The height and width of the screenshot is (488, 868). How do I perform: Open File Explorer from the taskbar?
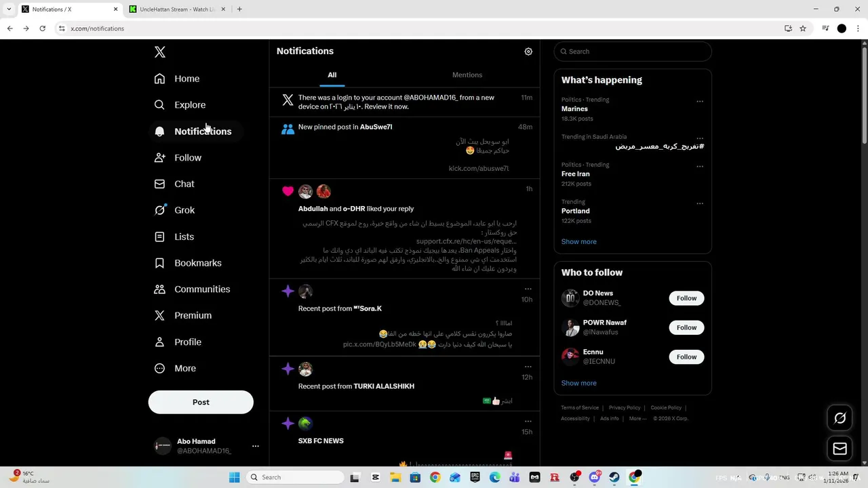[395, 477]
